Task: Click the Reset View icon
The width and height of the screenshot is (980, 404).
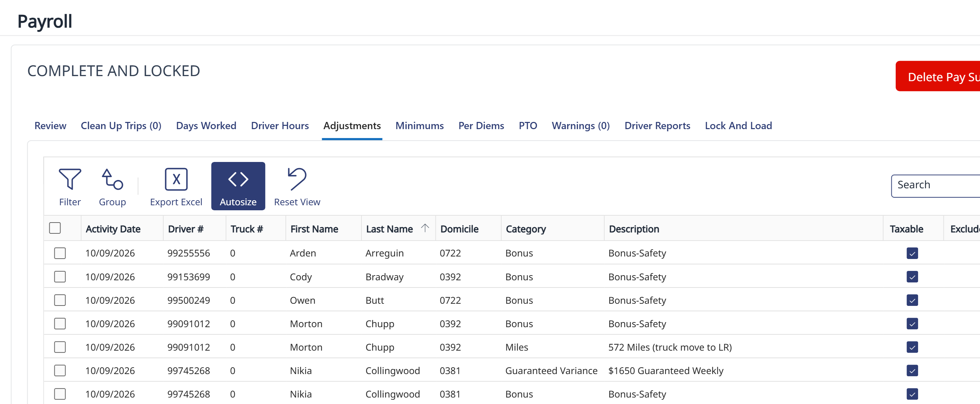Action: pyautogui.click(x=297, y=179)
